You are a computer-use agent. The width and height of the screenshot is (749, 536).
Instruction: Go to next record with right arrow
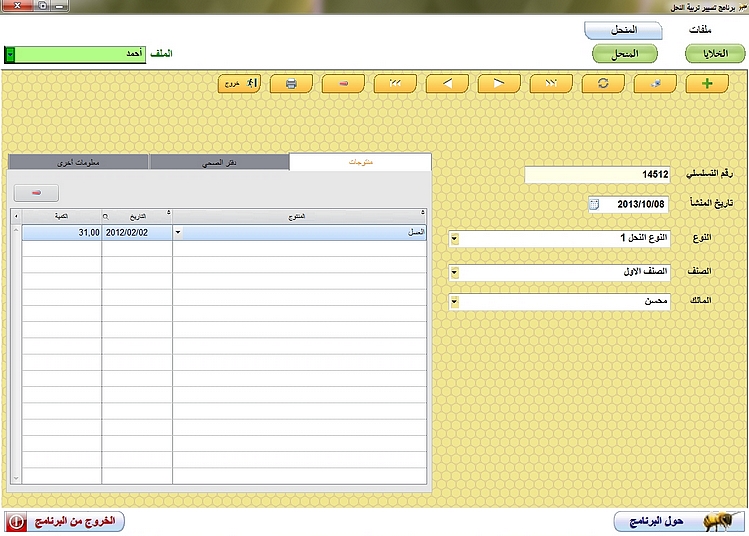click(x=499, y=84)
